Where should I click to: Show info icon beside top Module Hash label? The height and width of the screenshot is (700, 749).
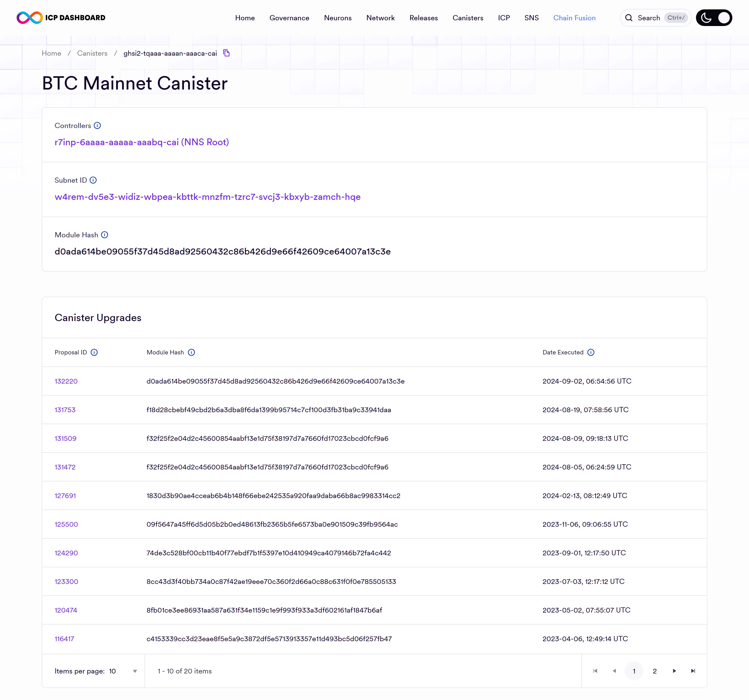[x=105, y=235]
